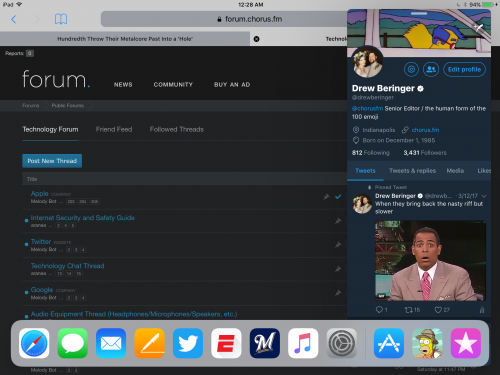Open the Technology Chat Thread

(x=67, y=266)
